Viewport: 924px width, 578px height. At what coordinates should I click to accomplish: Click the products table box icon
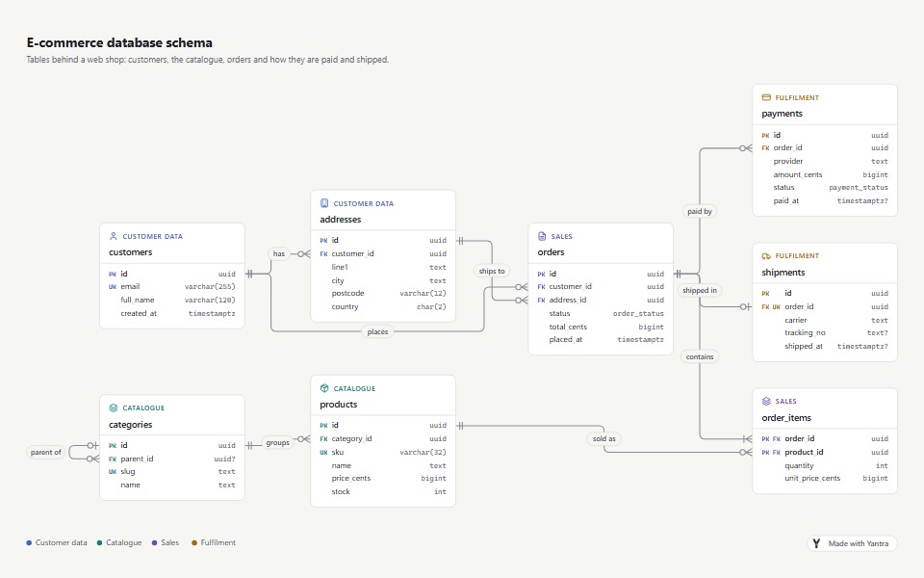tap(324, 388)
